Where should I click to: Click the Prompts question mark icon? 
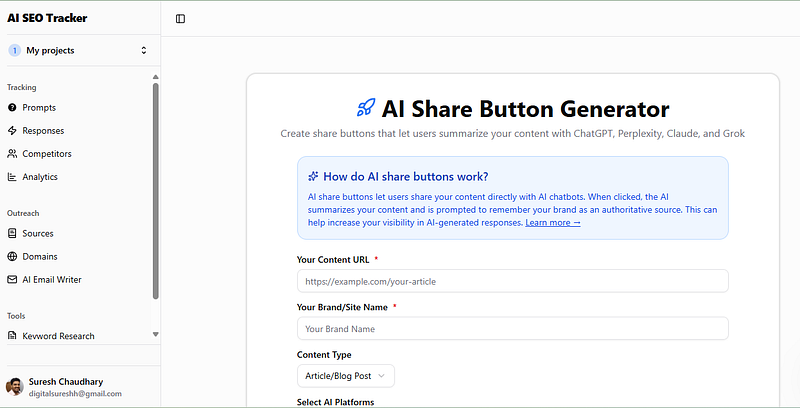tap(12, 108)
